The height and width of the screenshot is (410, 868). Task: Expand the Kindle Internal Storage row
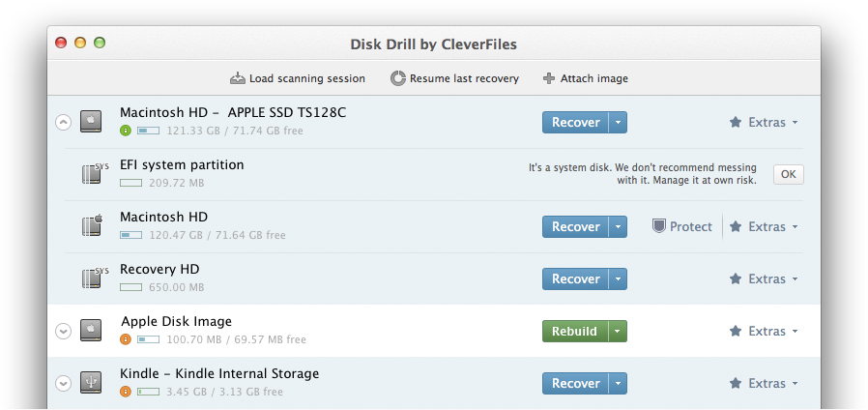(x=64, y=383)
